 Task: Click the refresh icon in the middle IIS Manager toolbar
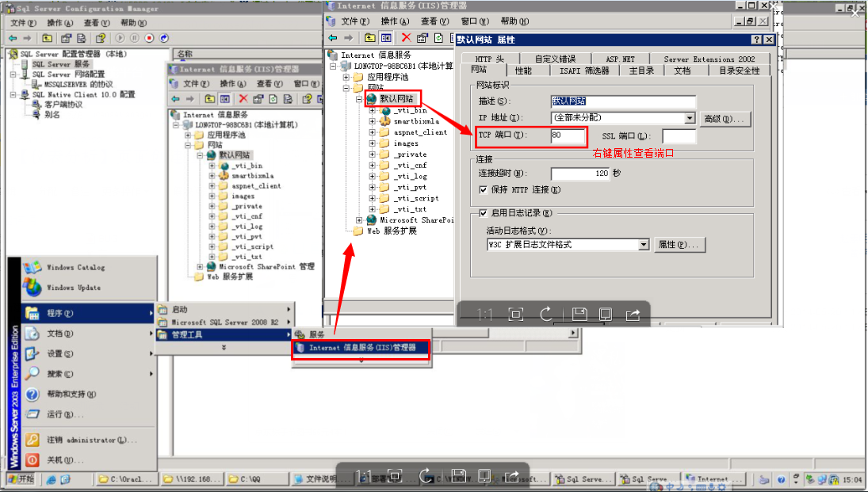273,99
